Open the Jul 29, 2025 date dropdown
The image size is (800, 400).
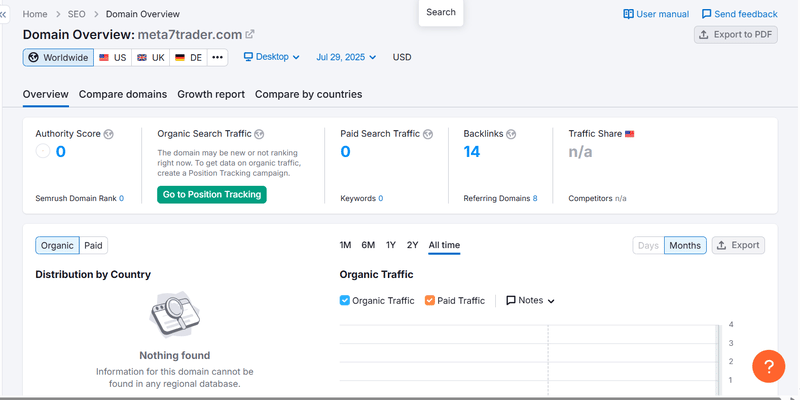point(346,57)
